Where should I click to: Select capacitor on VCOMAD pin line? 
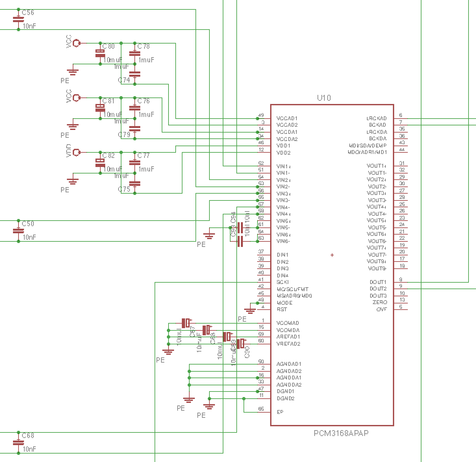point(186,323)
